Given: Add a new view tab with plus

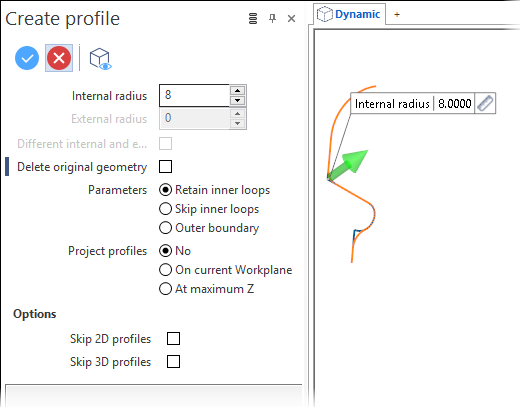Looking at the screenshot, I should [x=397, y=14].
